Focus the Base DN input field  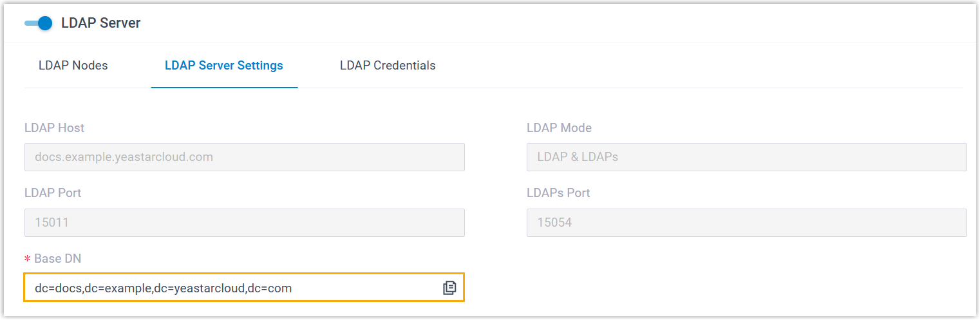pos(232,288)
